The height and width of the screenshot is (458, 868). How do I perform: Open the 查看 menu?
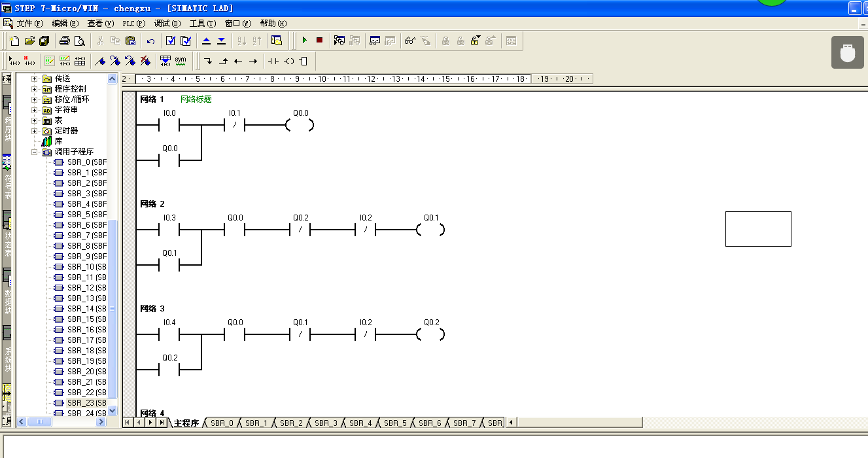pyautogui.click(x=100, y=24)
